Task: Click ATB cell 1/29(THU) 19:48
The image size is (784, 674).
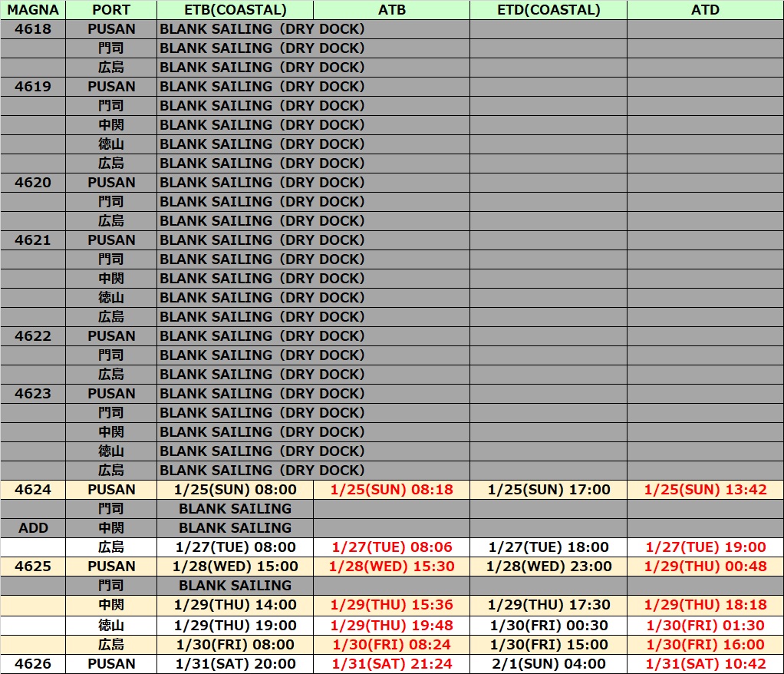Action: [x=391, y=625]
